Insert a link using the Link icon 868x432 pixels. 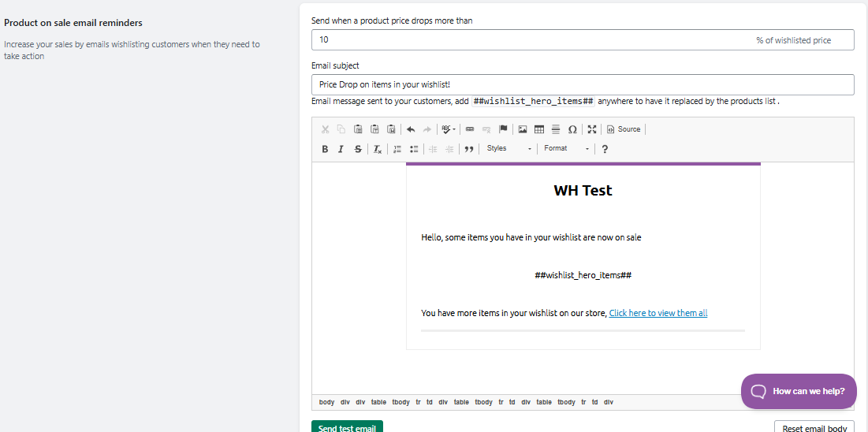pos(470,129)
